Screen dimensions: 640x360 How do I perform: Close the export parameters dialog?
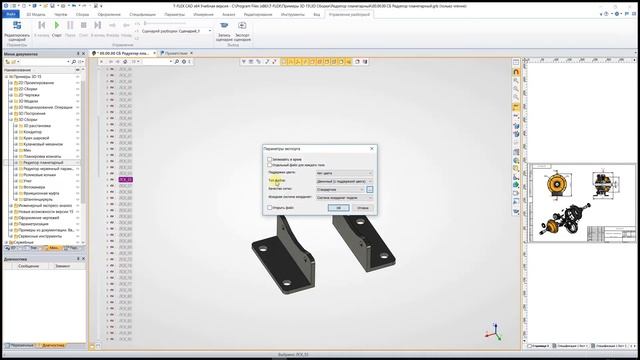(372, 149)
